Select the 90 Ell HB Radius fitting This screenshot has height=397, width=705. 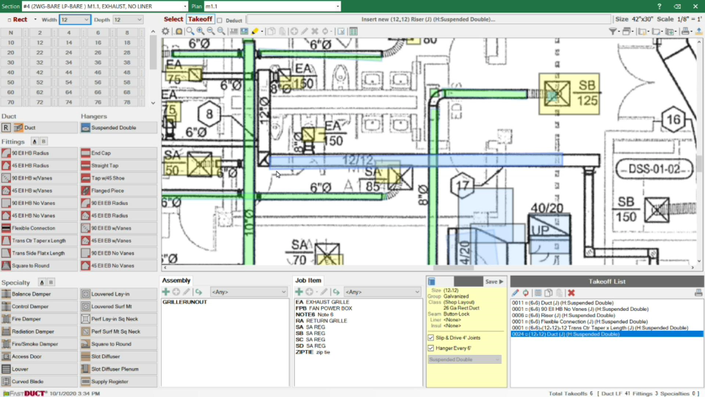click(x=40, y=153)
